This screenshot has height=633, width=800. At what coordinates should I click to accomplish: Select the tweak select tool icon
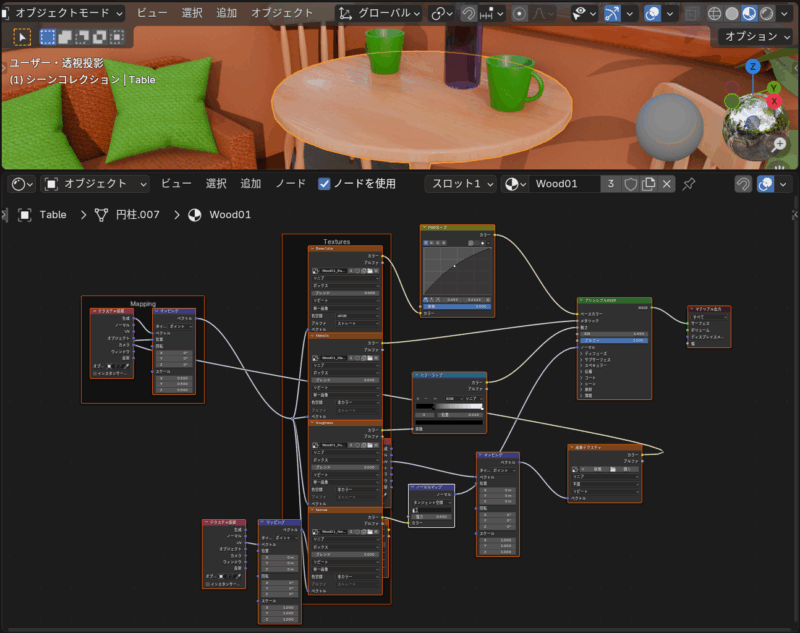pos(22,37)
